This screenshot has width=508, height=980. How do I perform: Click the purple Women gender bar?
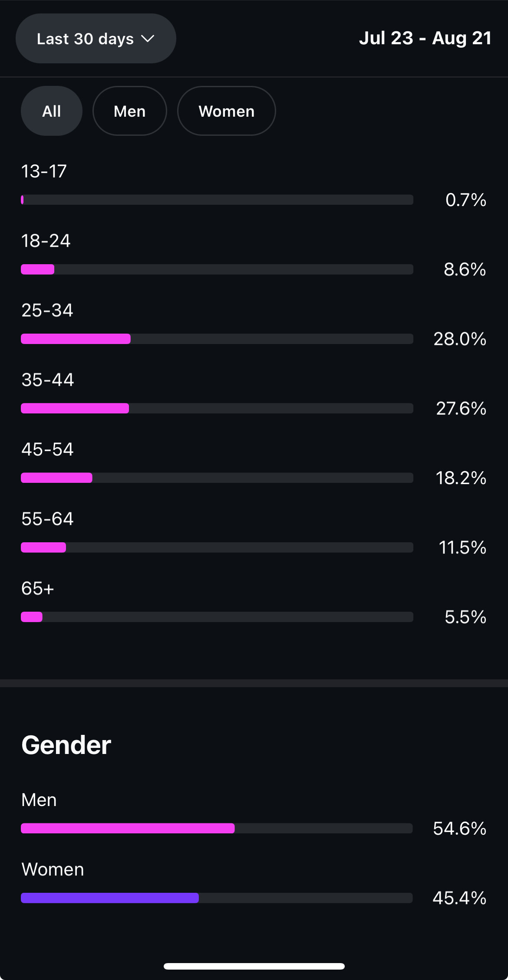click(x=110, y=898)
